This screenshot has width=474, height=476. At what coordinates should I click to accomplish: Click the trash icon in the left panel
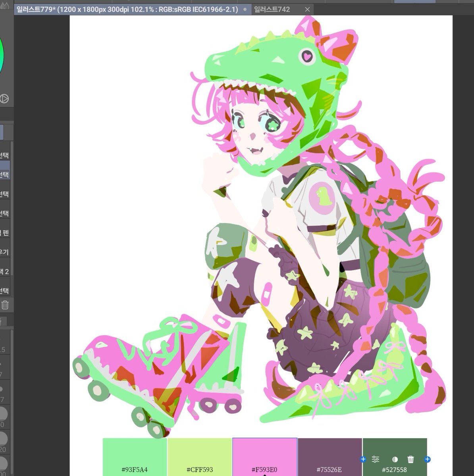(x=5, y=305)
